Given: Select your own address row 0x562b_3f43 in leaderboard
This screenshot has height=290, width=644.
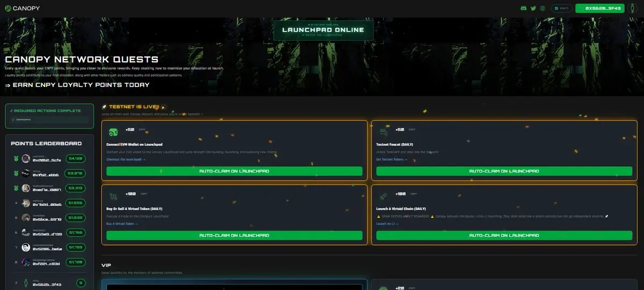Looking at the screenshot, I should coord(47,284).
